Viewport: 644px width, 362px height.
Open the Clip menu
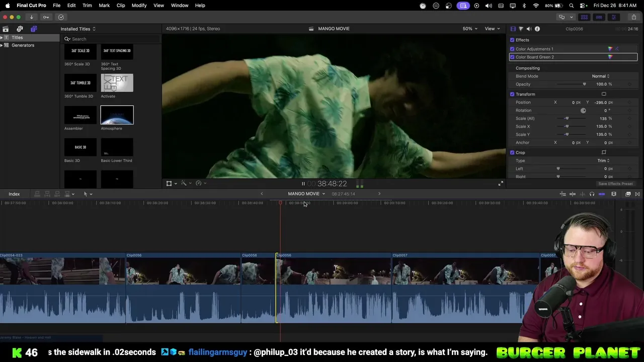(121, 6)
